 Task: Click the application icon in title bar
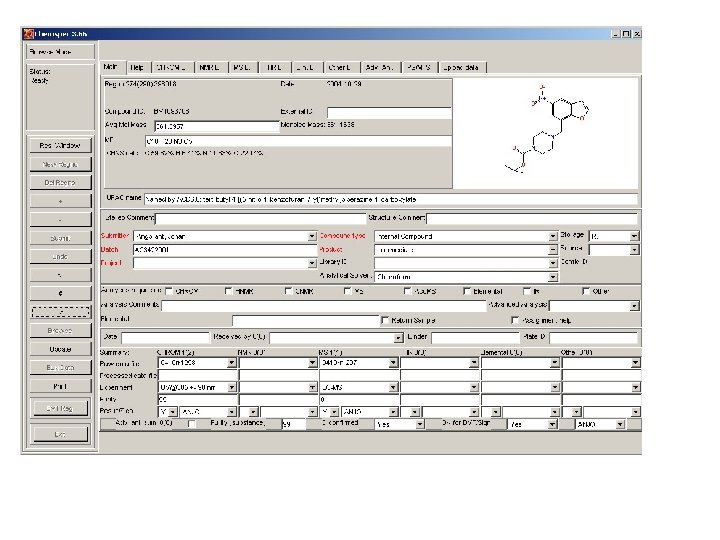(28, 34)
